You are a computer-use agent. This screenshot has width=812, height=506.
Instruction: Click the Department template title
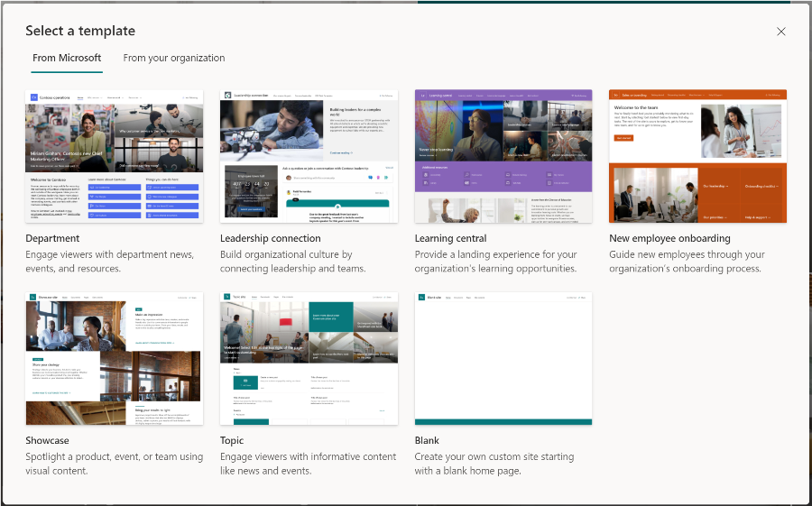click(52, 239)
